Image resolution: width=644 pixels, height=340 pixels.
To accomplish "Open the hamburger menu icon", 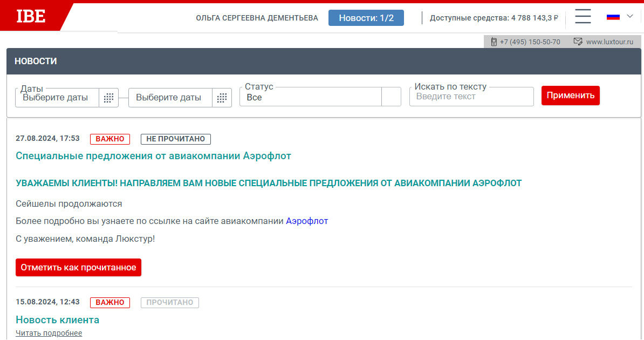I will tap(583, 17).
